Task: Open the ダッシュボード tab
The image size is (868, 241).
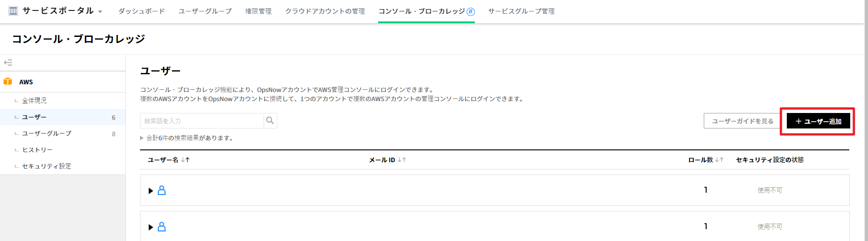Action: click(141, 11)
